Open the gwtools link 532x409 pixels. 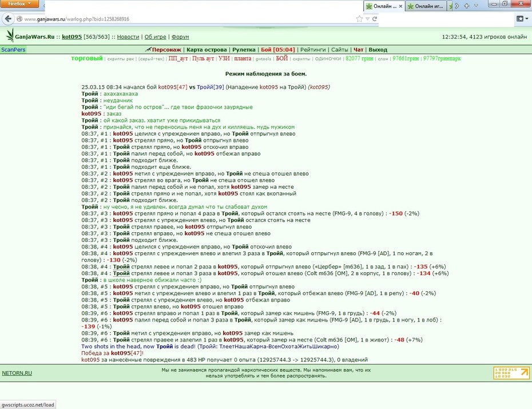coord(263,59)
